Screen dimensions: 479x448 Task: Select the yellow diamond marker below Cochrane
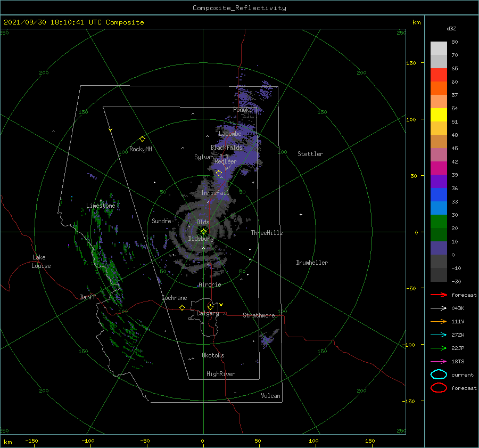[182, 307]
